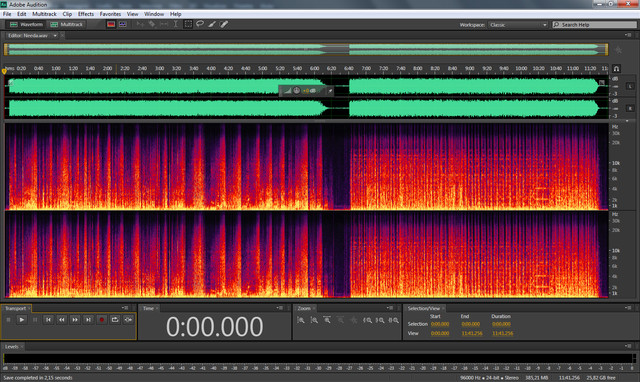Viewport: 640px width, 382px height.
Task: Toggle Loop Playback button
Action: click(115, 320)
